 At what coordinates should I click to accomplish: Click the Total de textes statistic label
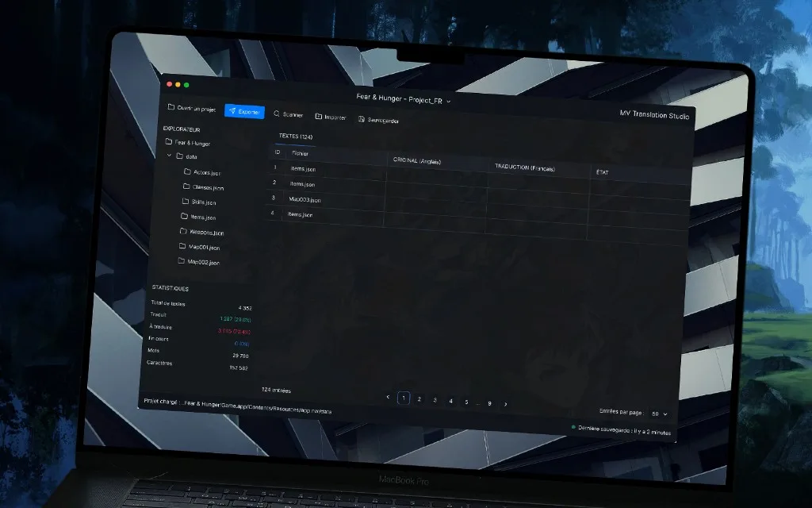(x=168, y=303)
